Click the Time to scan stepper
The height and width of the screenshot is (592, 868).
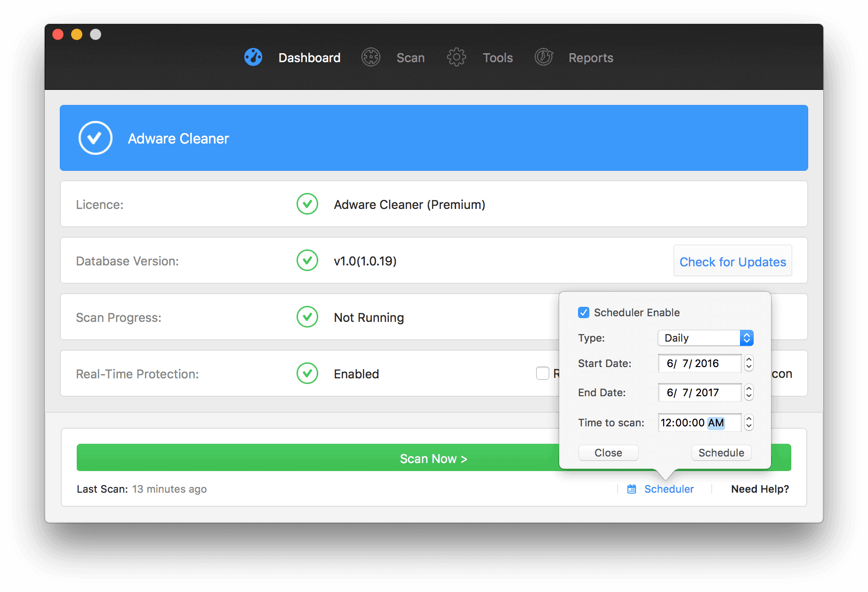[748, 423]
